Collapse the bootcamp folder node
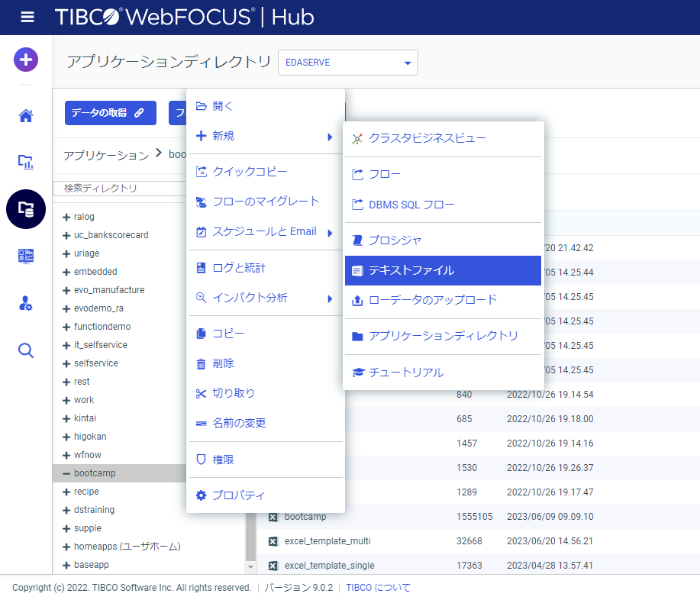This screenshot has height=600, width=700. 66,473
